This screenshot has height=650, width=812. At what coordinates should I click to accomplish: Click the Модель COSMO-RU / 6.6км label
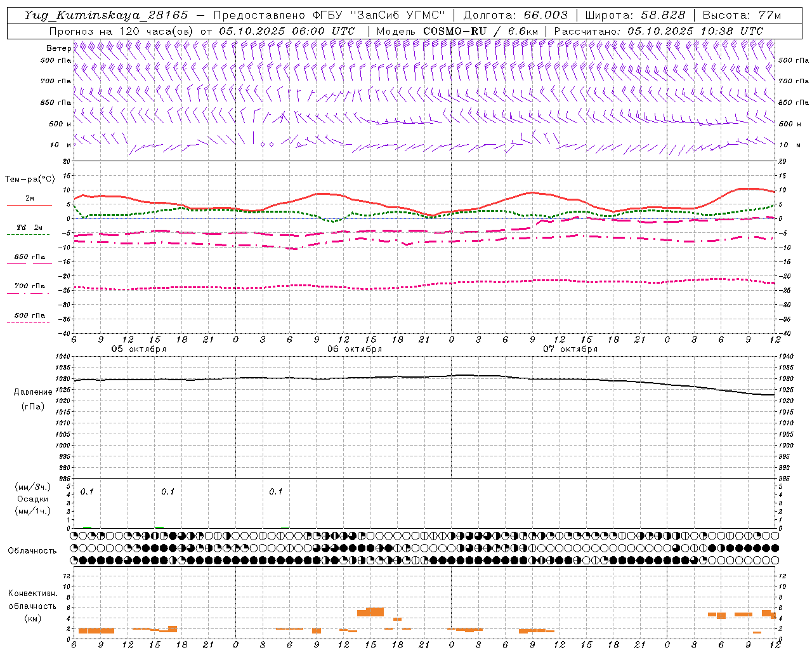[x=457, y=31]
